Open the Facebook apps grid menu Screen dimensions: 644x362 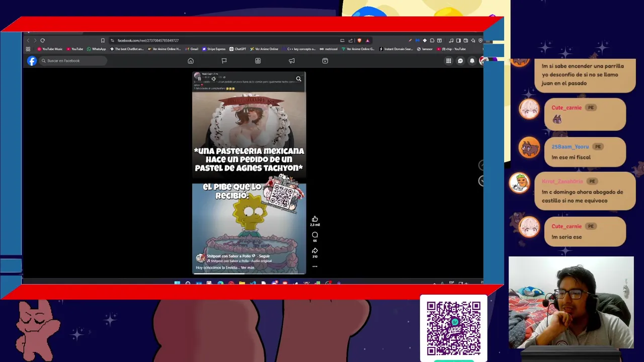[448, 61]
